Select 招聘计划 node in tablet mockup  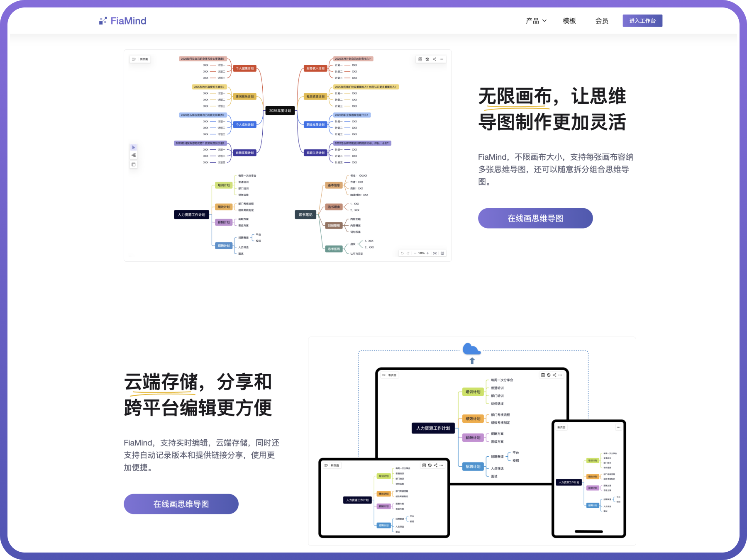click(x=384, y=526)
